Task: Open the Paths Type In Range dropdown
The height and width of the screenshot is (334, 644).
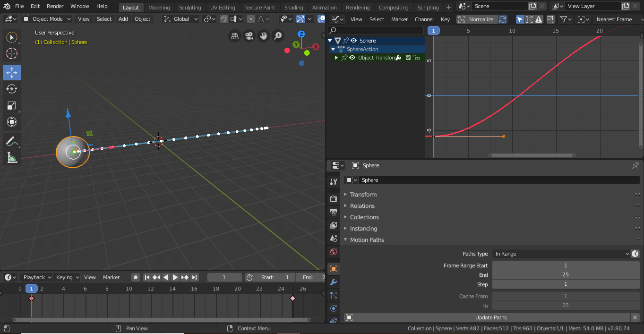Action: pos(561,254)
